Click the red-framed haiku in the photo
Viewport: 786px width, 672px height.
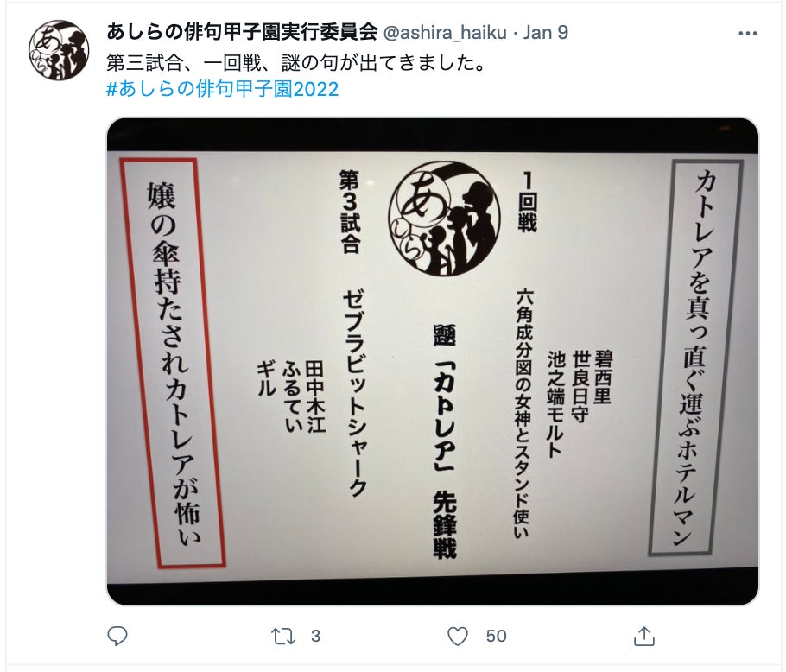[x=173, y=362]
